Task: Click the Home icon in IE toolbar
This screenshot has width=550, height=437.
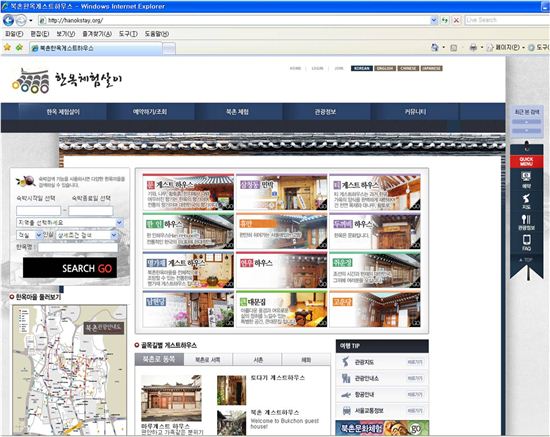Action: click(x=435, y=47)
